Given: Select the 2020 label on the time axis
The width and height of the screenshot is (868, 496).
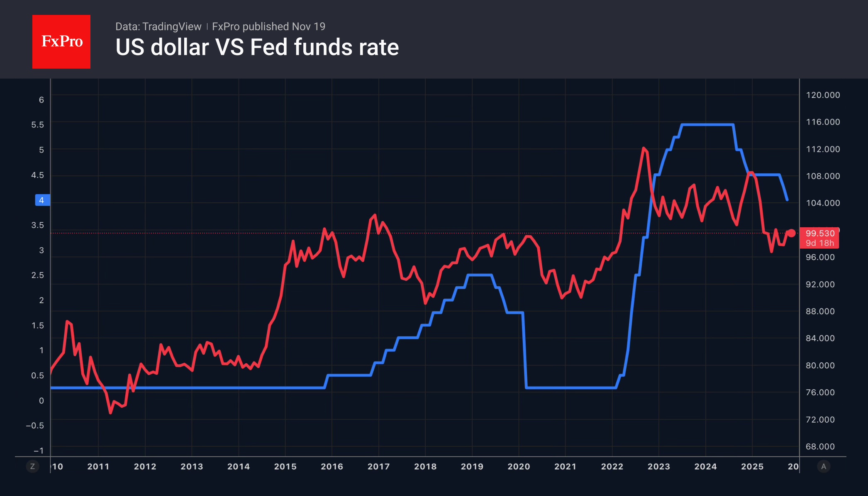Looking at the screenshot, I should 519,467.
